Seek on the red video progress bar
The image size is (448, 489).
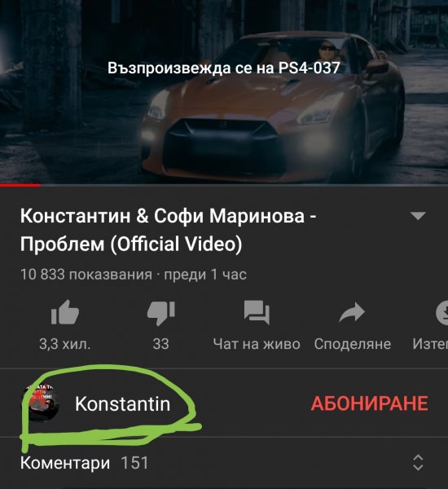pyautogui.click(x=224, y=185)
